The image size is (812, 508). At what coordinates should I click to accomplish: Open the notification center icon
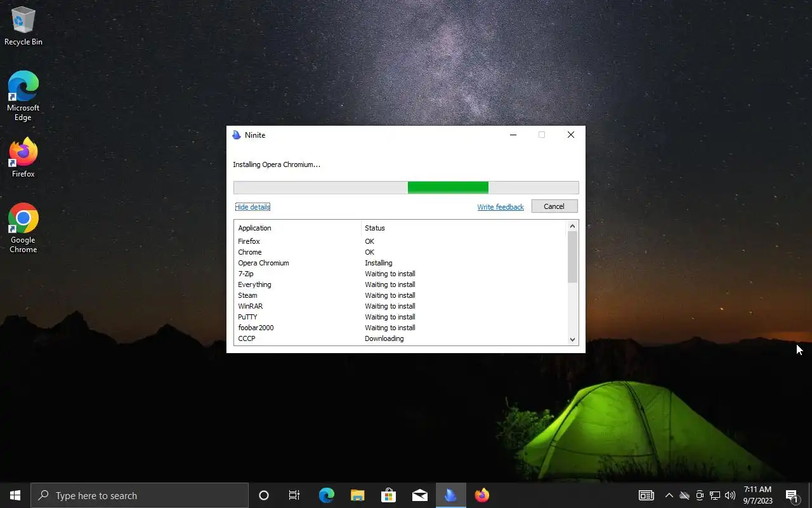pyautogui.click(x=792, y=495)
